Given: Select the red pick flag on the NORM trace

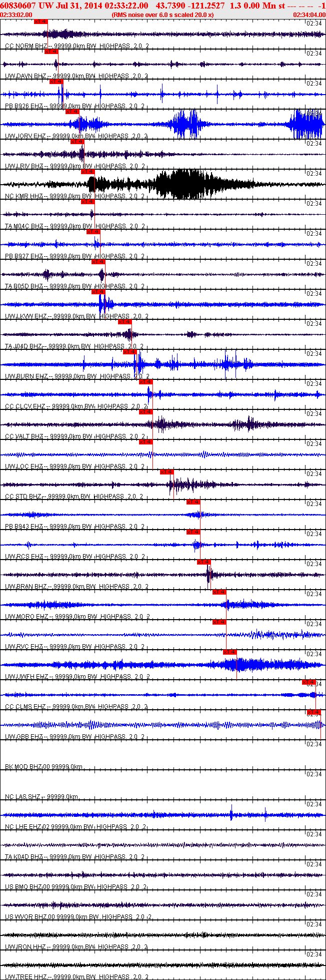Looking at the screenshot, I should point(41,22).
